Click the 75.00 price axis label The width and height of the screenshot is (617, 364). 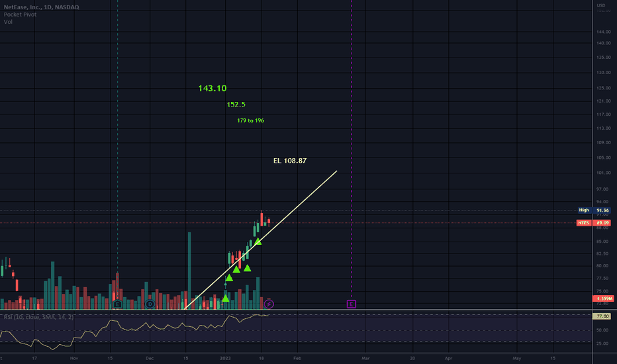click(x=603, y=291)
